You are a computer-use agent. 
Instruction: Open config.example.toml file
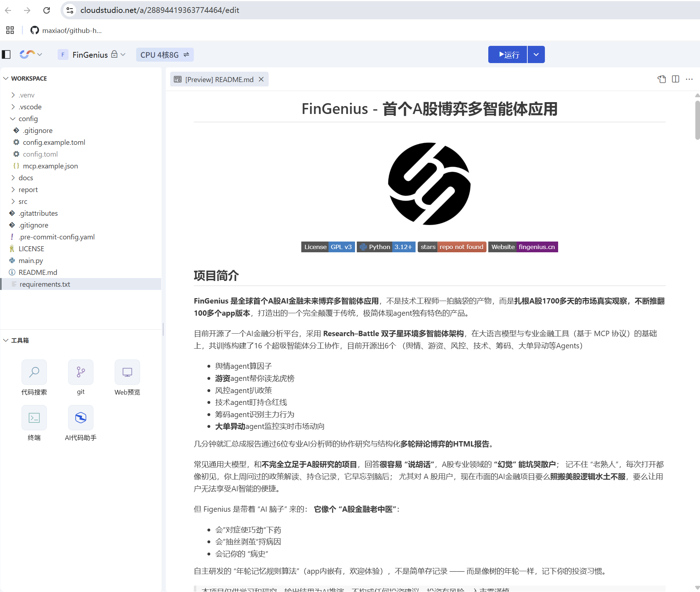pos(54,142)
